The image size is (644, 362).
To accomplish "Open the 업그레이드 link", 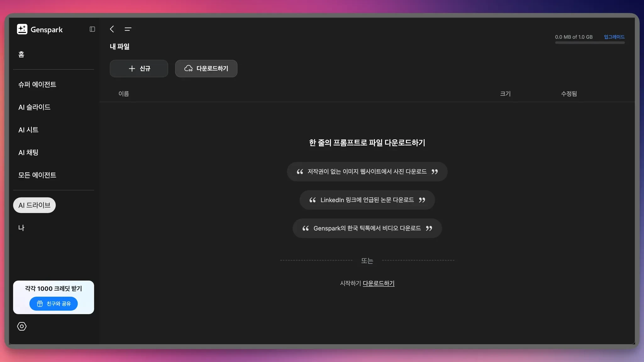I will (x=614, y=37).
